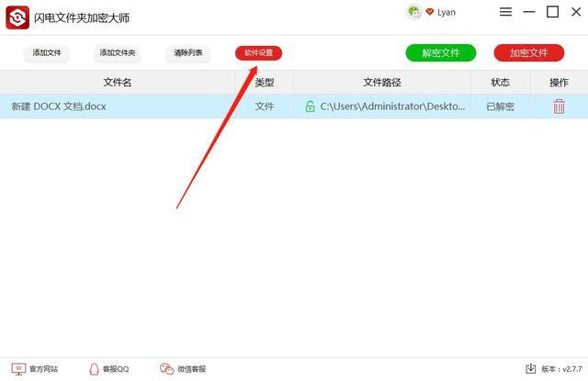Click the Lyan username label
588x381 pixels.
tap(447, 12)
